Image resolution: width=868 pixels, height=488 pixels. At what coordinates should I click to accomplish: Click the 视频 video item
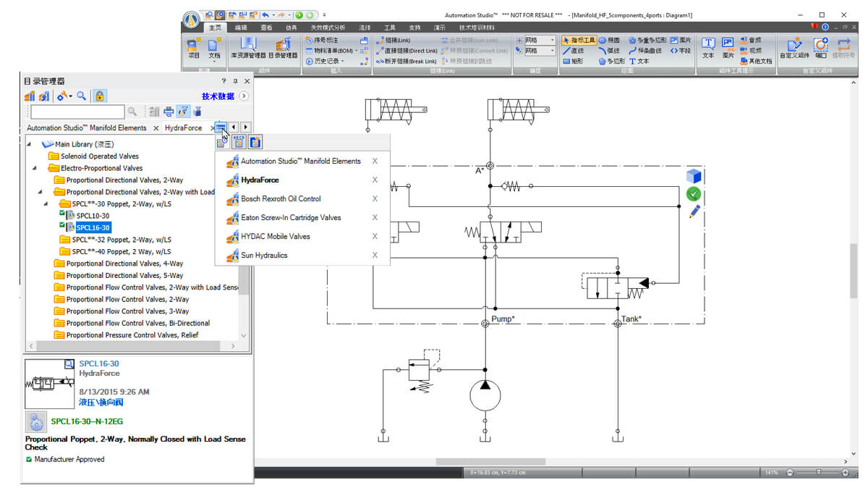coord(750,51)
